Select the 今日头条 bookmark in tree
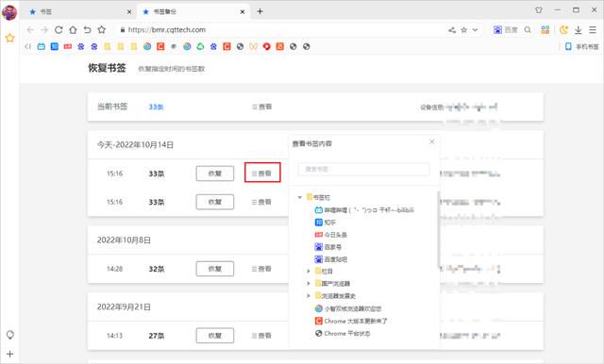 (331, 235)
